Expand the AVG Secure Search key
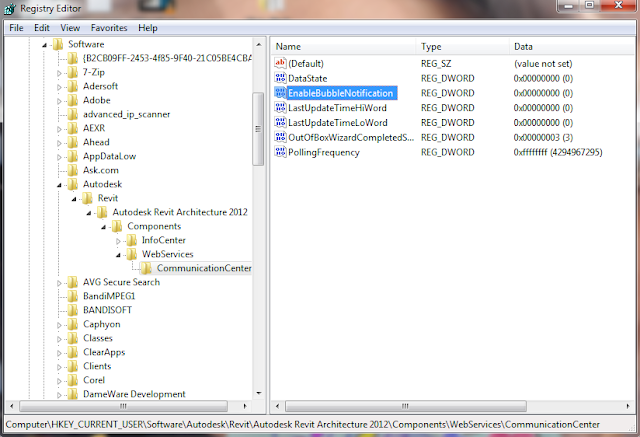The height and width of the screenshot is (437, 640). click(59, 283)
